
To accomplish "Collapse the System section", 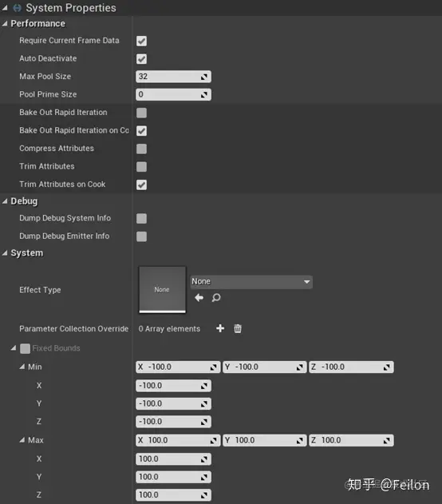I will [x=5, y=253].
